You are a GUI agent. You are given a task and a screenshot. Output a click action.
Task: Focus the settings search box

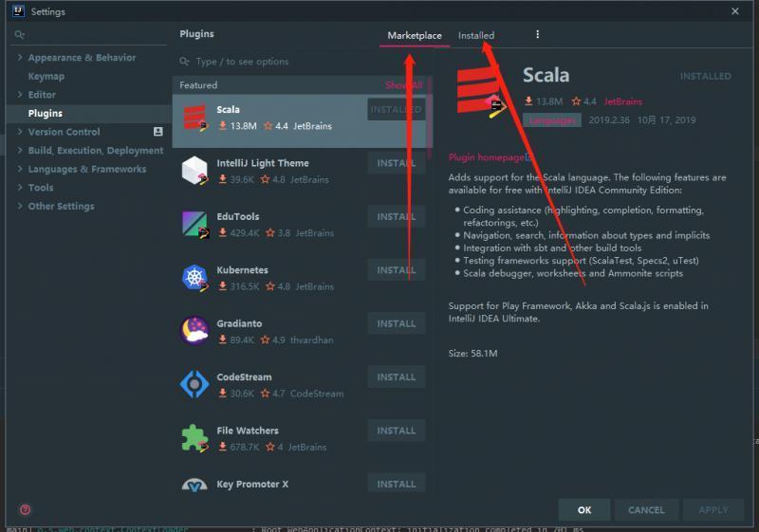[89, 35]
